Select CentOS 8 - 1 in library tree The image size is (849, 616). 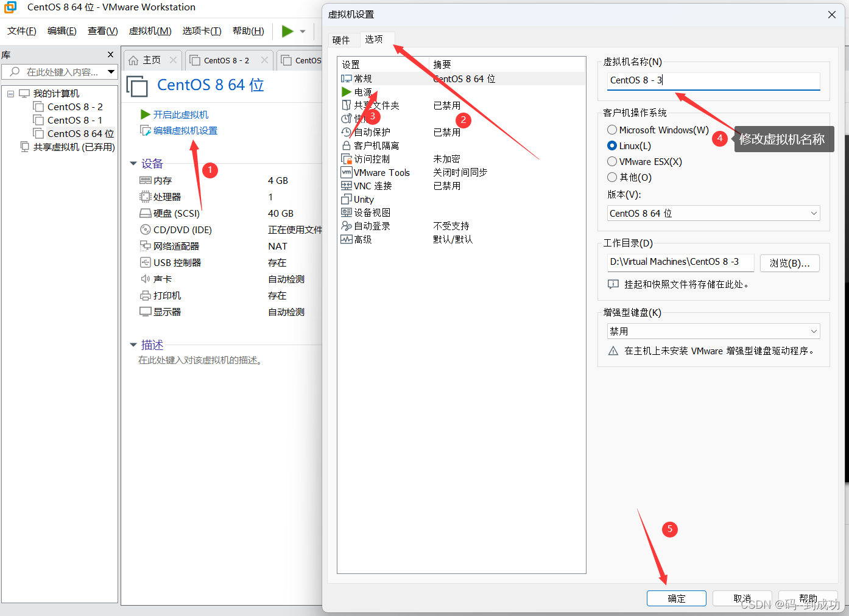pos(75,120)
